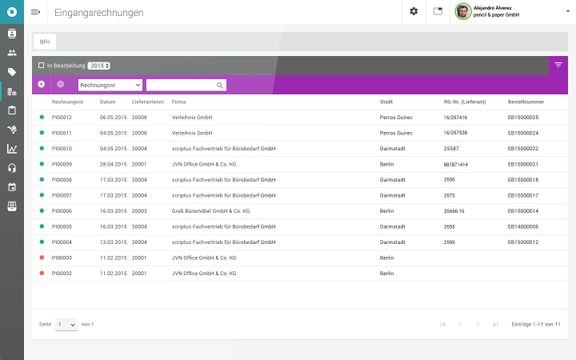Image resolution: width=576 pixels, height=360 pixels.
Task: Open the Rechnungsnr search field dropdown
Action: pyautogui.click(x=110, y=85)
